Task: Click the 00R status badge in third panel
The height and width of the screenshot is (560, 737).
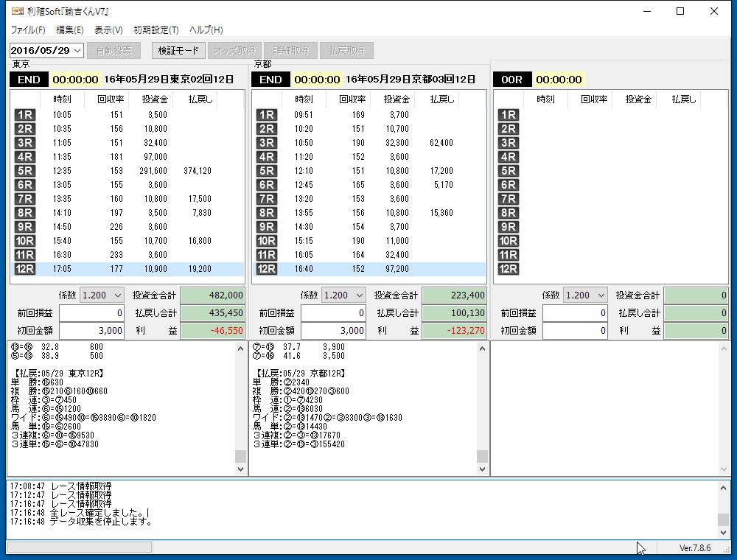Action: pos(511,80)
